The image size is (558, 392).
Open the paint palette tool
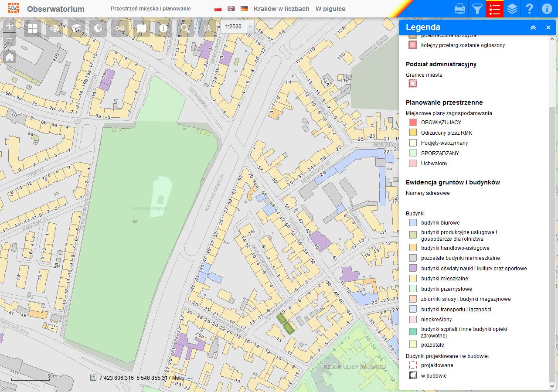tap(54, 29)
